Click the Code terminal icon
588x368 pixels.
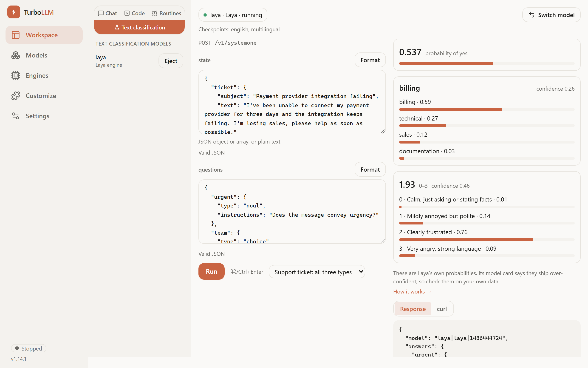point(127,13)
